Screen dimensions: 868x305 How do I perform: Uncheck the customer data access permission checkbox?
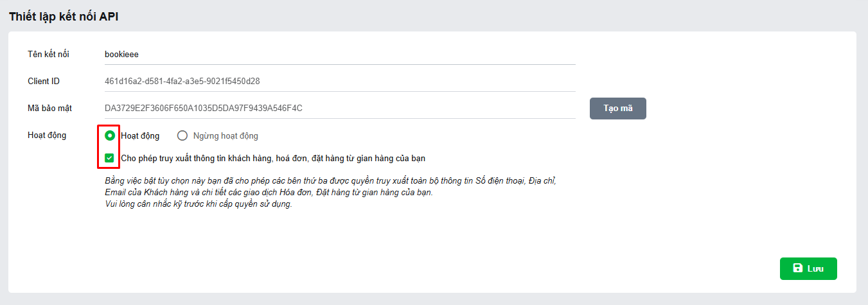(110, 158)
